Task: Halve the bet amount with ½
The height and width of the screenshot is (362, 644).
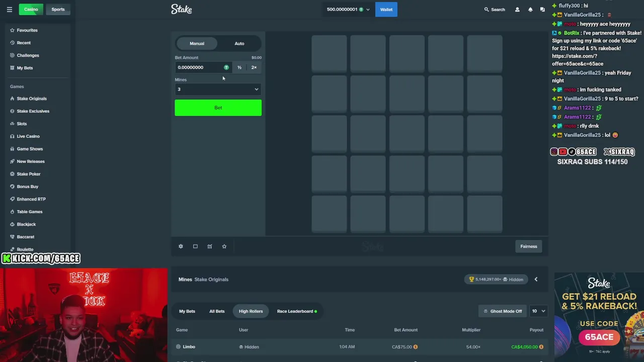Action: tap(239, 67)
